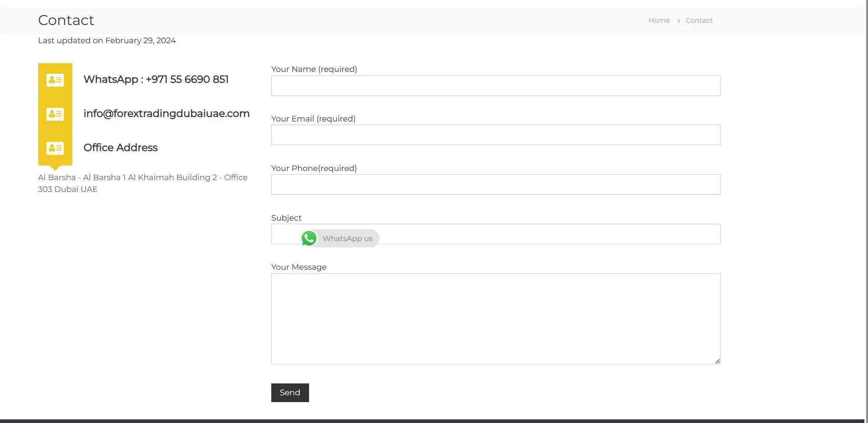Focus the Your Phone input field
Viewport: 868px width, 423px height.
tap(496, 185)
